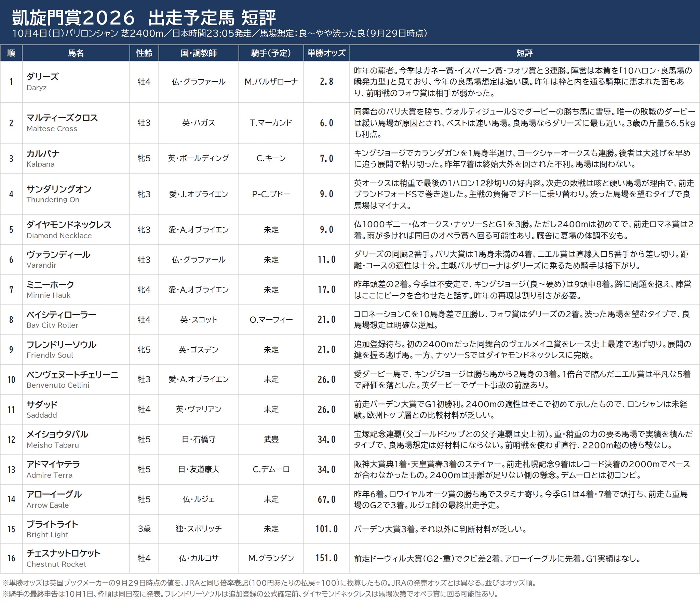Click jockey name M.バルザローナ
700x602 pixels.
pyautogui.click(x=271, y=82)
